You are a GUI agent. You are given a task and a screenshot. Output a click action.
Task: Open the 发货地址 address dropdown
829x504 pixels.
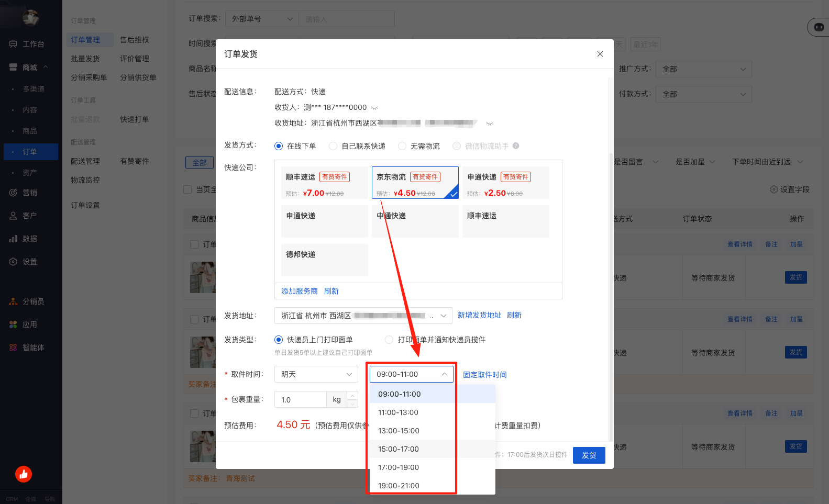363,316
